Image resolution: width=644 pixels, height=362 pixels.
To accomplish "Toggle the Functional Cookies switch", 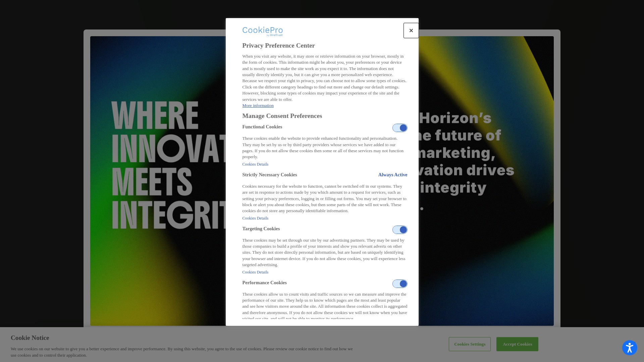I will [x=400, y=128].
